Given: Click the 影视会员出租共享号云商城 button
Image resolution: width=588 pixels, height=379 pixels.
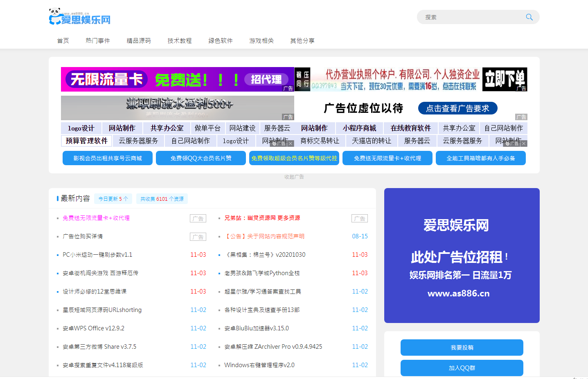Looking at the screenshot, I should click(107, 158).
